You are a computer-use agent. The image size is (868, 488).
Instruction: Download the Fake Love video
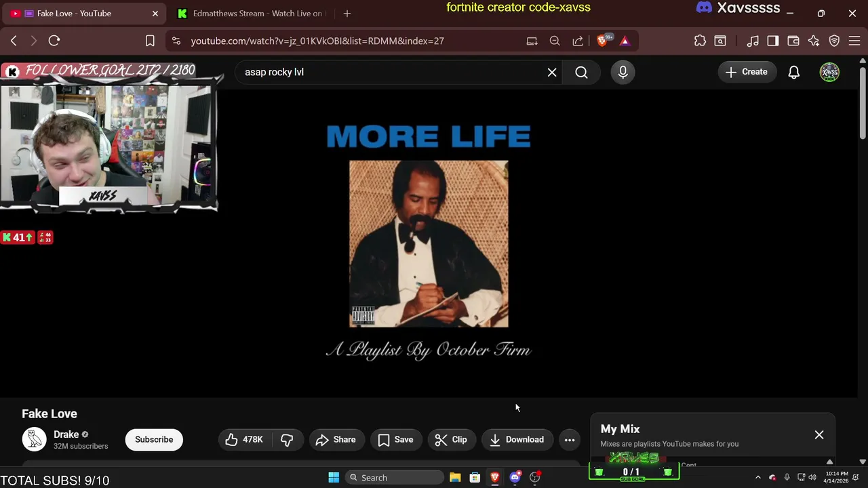[517, 439]
